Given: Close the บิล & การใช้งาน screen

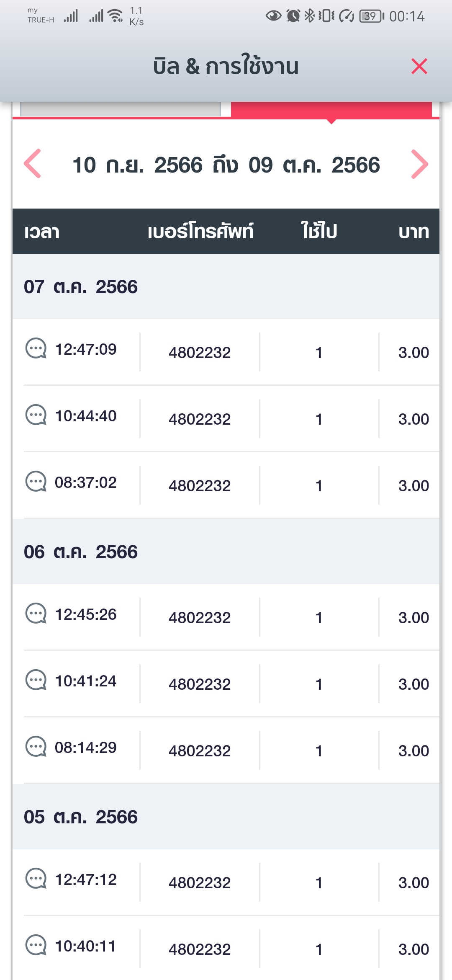Looking at the screenshot, I should 419,66.
